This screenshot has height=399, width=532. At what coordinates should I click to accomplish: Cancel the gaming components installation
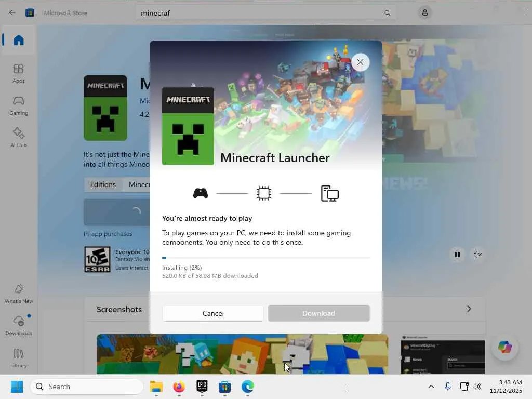click(x=213, y=313)
